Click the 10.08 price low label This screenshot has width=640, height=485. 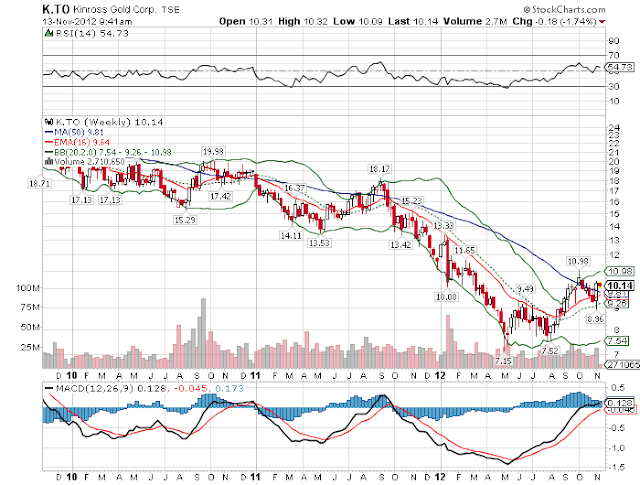tap(446, 297)
